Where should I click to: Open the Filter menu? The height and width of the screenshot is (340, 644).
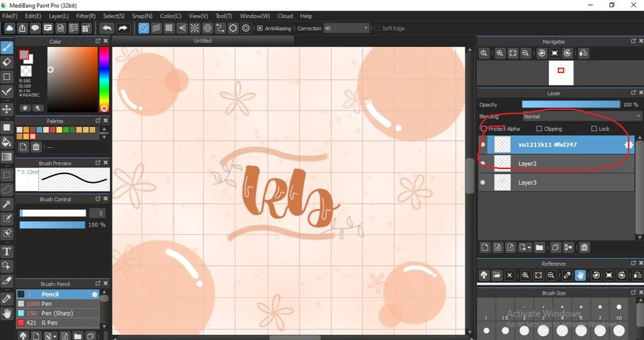tap(86, 16)
